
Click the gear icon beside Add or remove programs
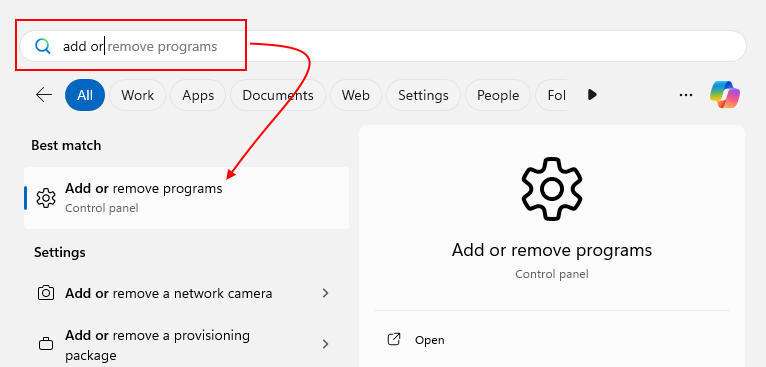tap(46, 198)
